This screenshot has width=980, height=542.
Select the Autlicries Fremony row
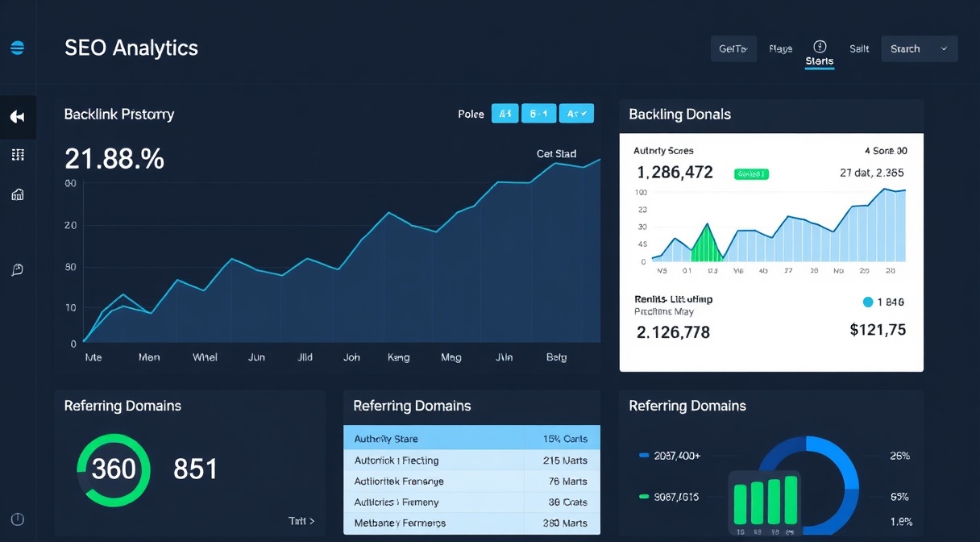(471, 502)
